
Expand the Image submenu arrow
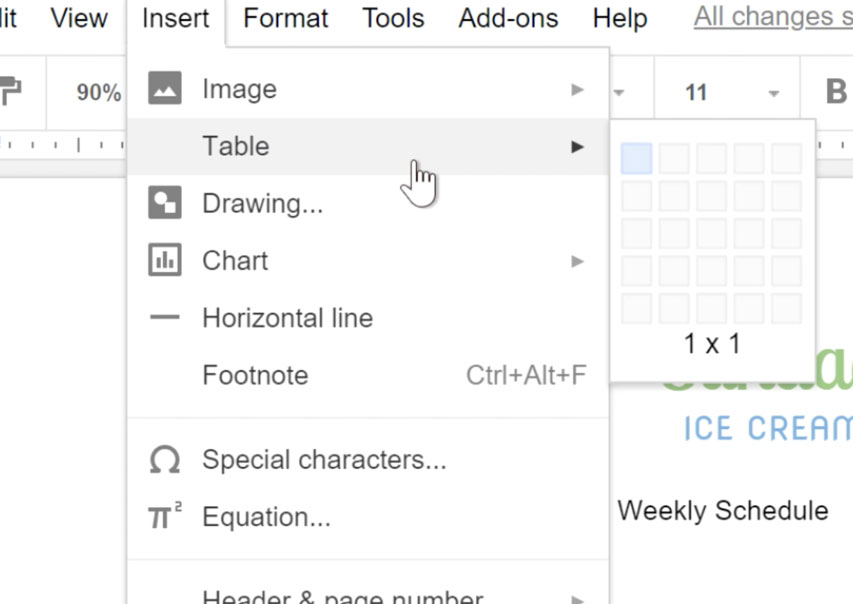578,88
